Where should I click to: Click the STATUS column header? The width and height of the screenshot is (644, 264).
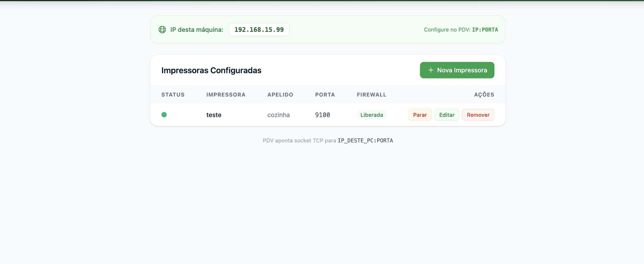[x=173, y=95]
